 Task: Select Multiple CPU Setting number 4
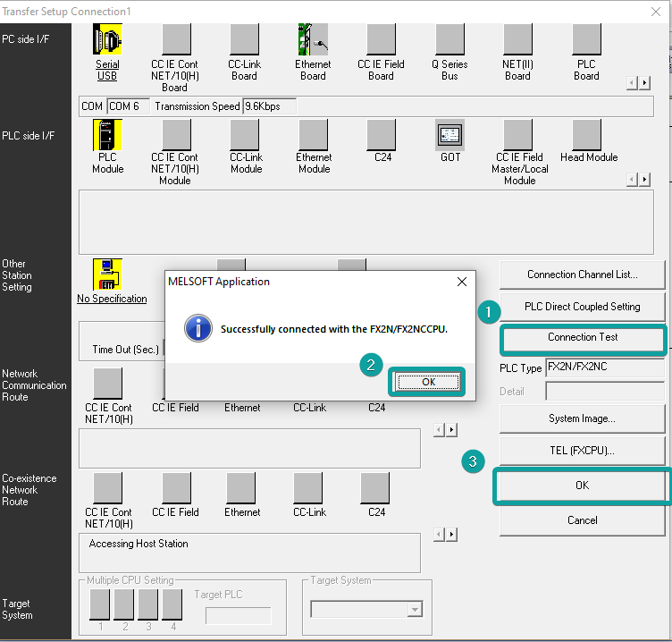[x=172, y=604]
